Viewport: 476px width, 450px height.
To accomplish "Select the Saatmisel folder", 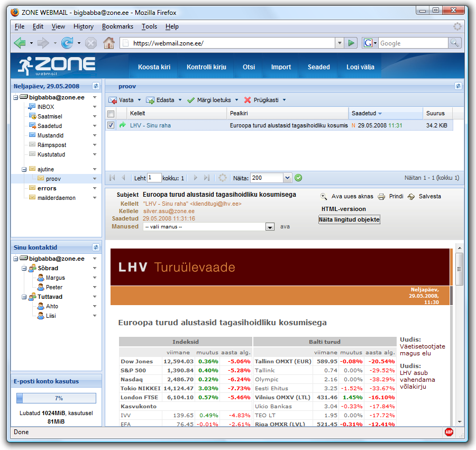I will pyautogui.click(x=50, y=116).
